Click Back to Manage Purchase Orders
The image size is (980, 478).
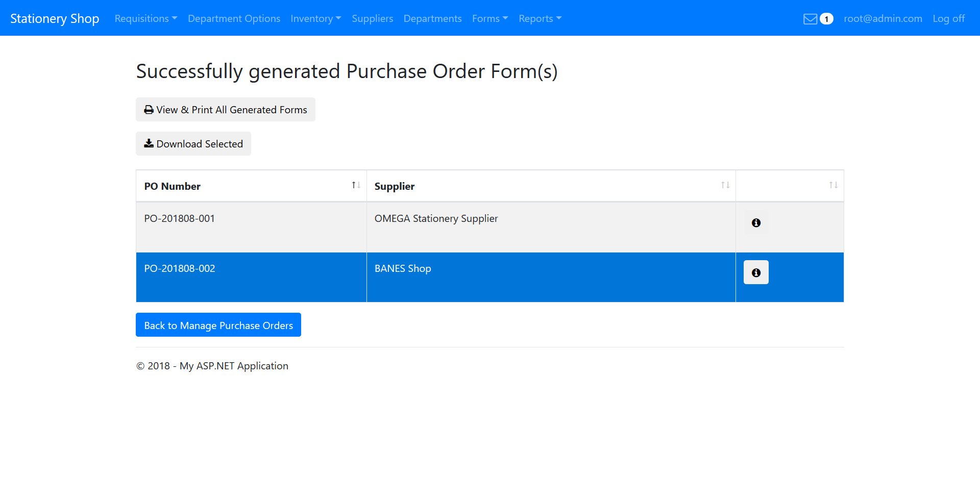(x=218, y=325)
